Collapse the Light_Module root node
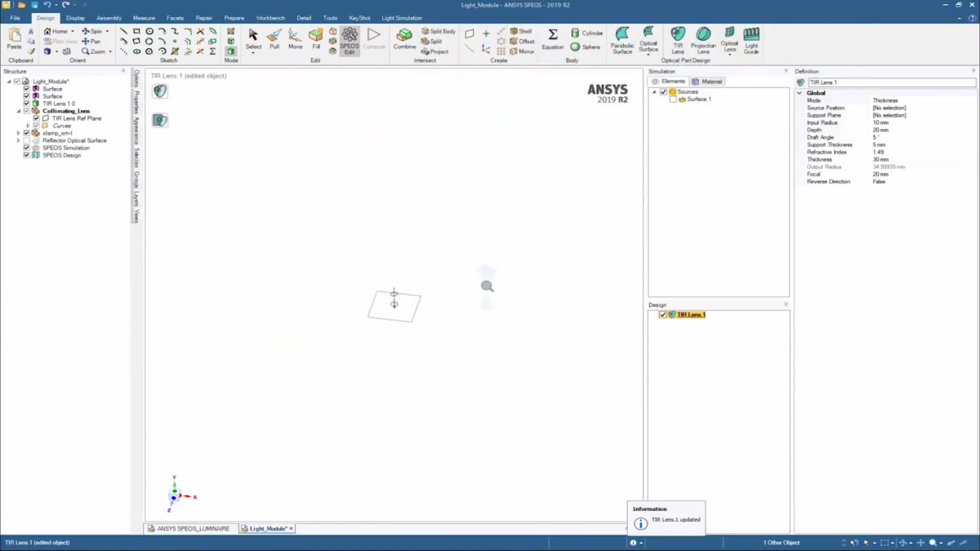 pyautogui.click(x=9, y=82)
